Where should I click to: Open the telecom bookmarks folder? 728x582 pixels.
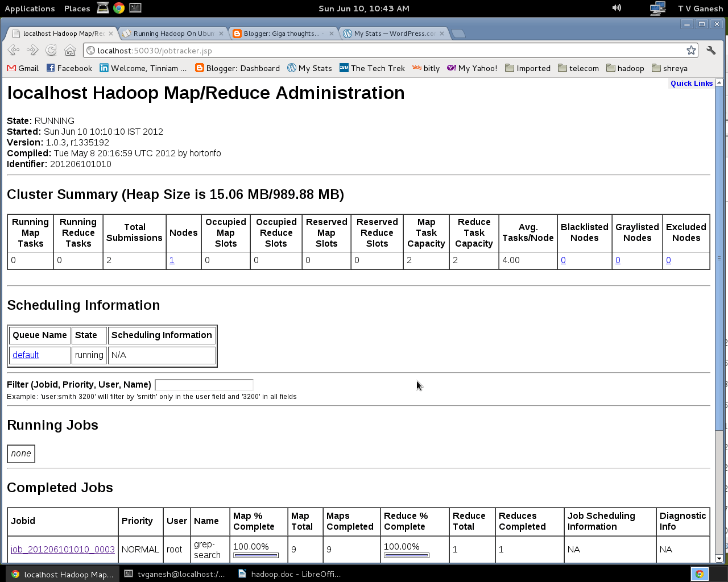(578, 68)
